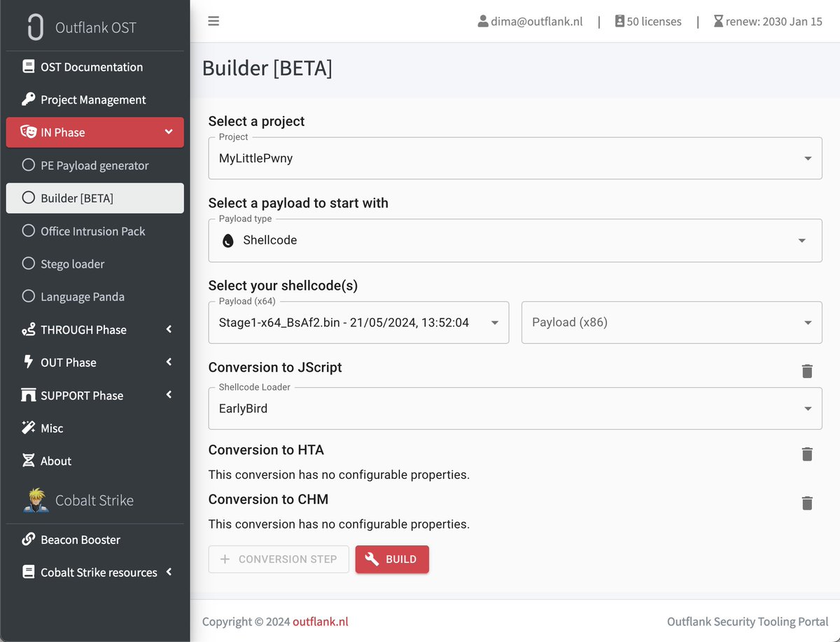
Task: Click the Select your shellcode(s) heading
Action: (283, 286)
